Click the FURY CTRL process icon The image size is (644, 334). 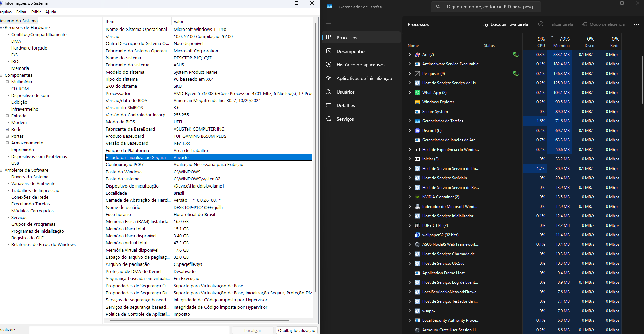pos(417,225)
